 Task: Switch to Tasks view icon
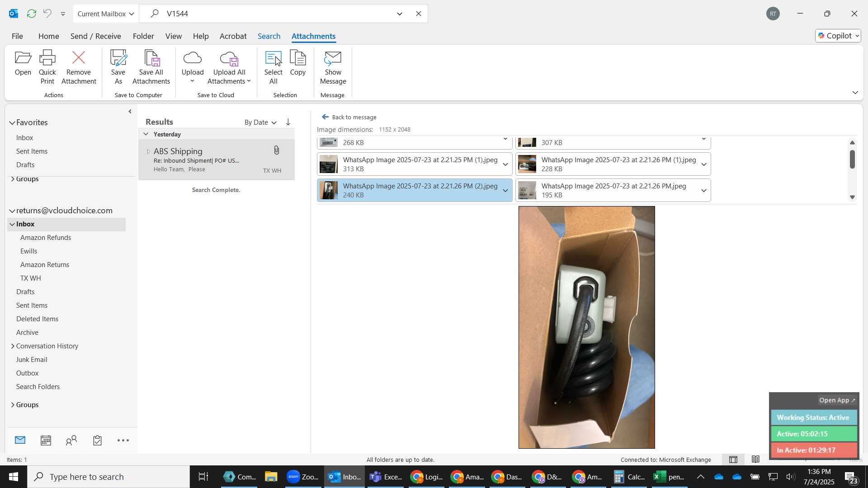[97, 440]
